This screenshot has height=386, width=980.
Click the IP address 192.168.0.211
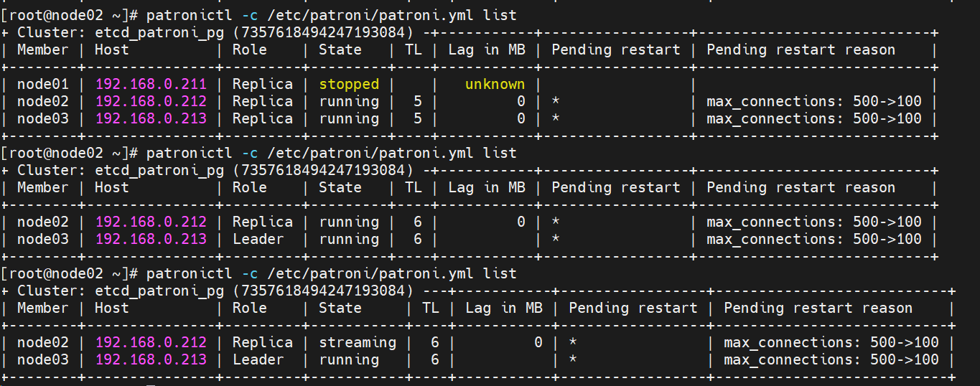pyautogui.click(x=151, y=84)
